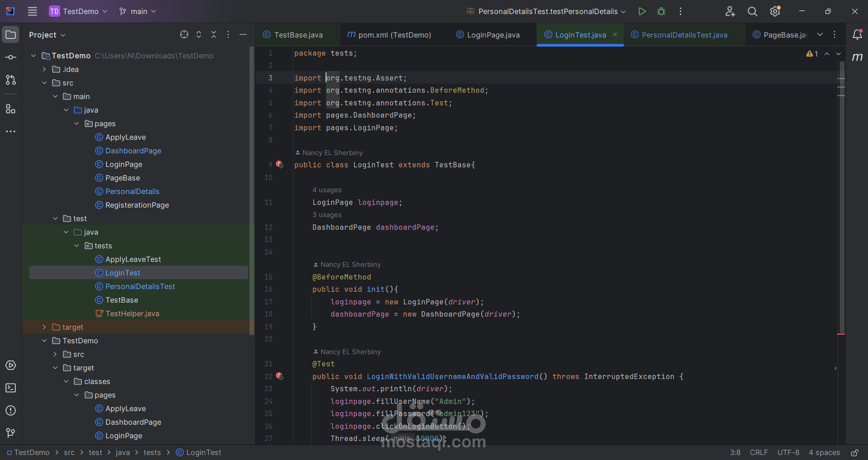This screenshot has width=868, height=460.
Task: Hide the Project tool window
Action: [243, 35]
